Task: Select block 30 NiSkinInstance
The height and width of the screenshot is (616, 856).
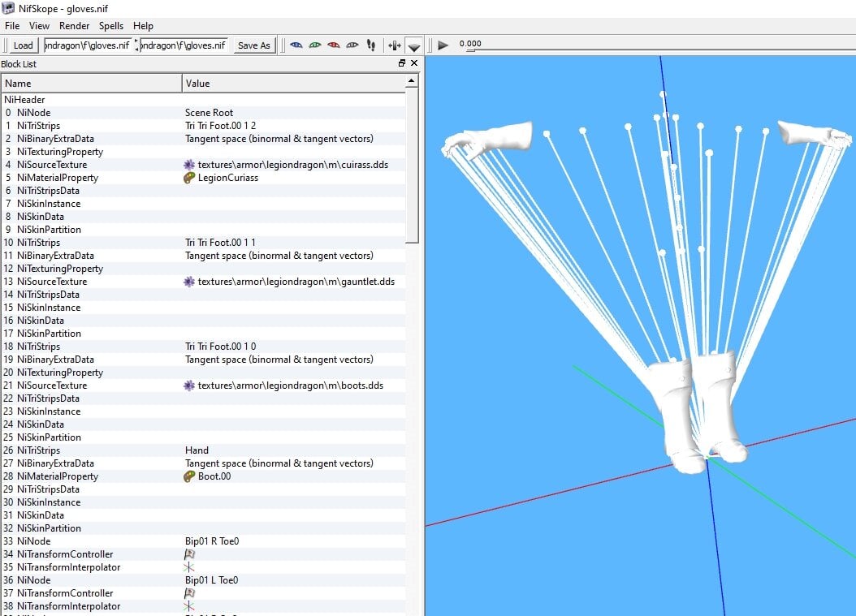Action: click(204, 502)
